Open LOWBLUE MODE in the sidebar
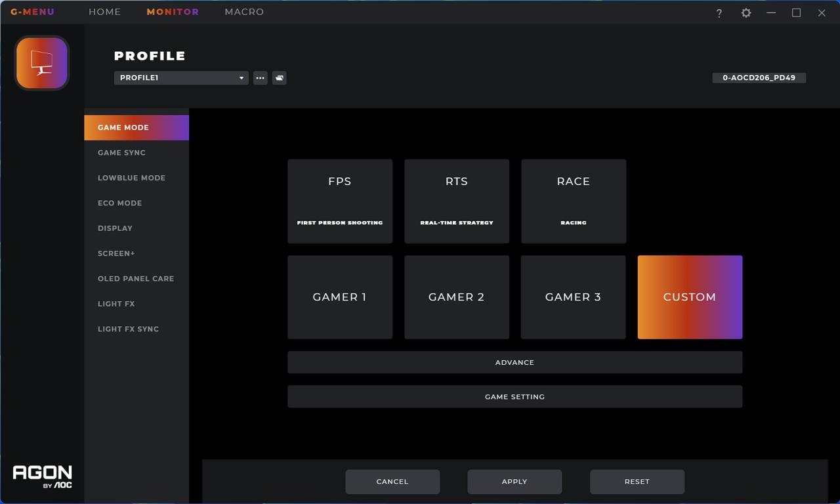840x504 pixels. coord(136,178)
